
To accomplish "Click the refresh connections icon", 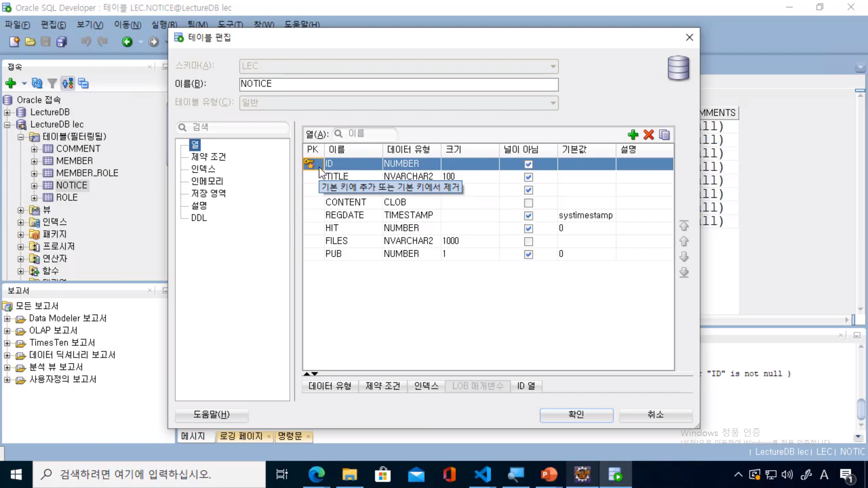I will pos(37,83).
